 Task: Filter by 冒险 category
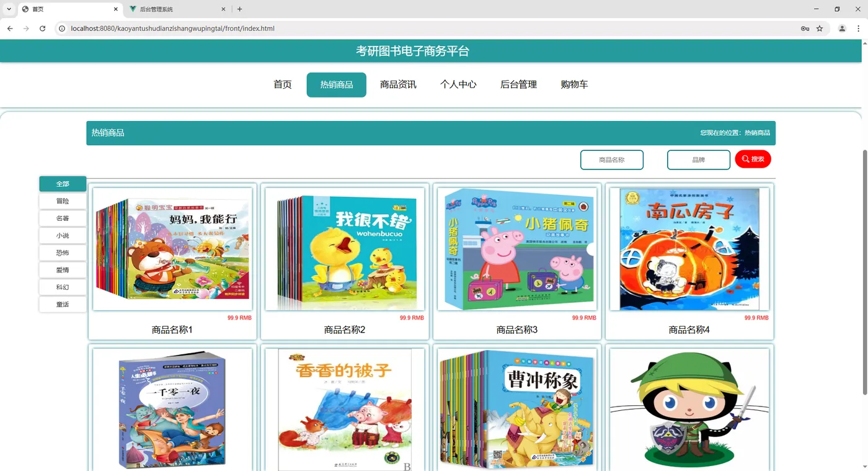(x=63, y=201)
